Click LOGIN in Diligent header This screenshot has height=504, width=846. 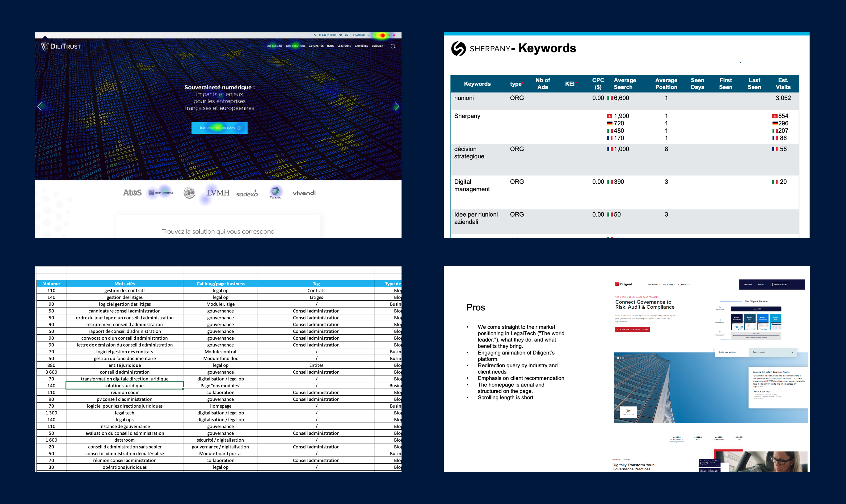pyautogui.click(x=761, y=285)
